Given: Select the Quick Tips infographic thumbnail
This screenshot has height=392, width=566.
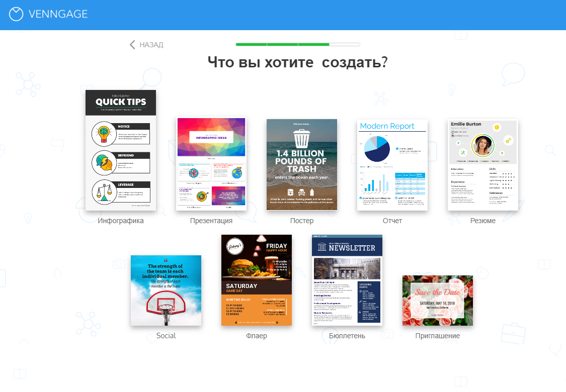Looking at the screenshot, I should tap(121, 150).
